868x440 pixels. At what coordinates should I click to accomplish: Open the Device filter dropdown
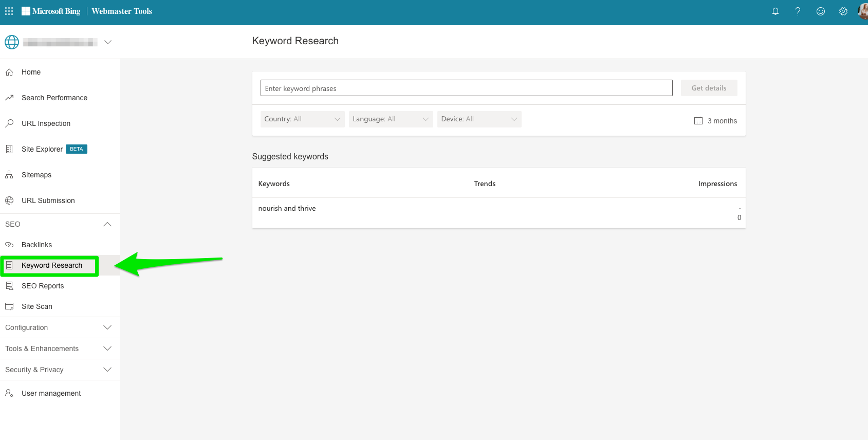(479, 119)
